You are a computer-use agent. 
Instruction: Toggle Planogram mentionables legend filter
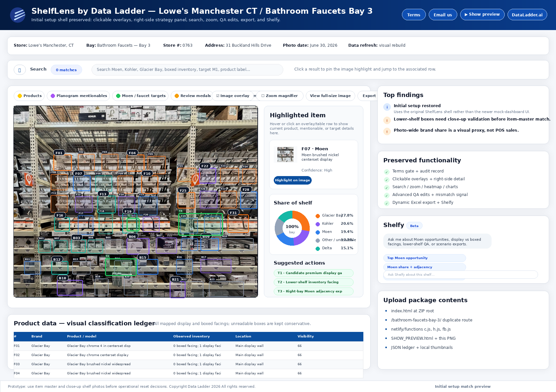tap(78, 96)
